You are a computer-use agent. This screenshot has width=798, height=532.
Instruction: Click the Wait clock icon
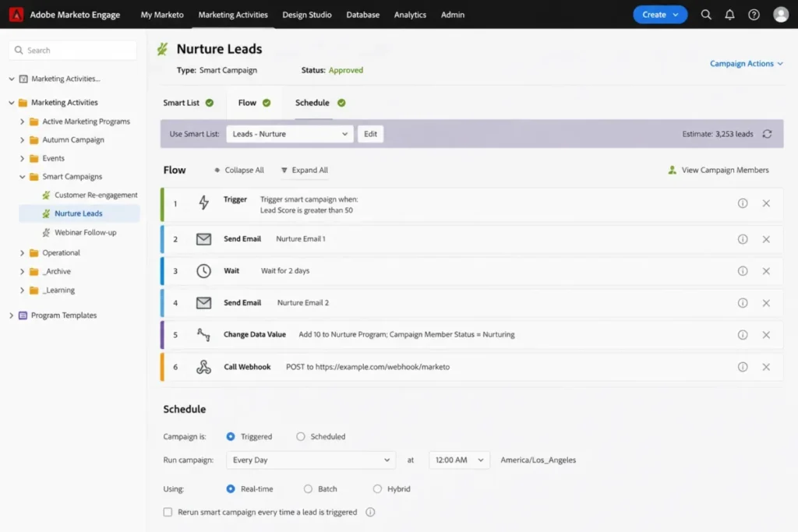(203, 271)
